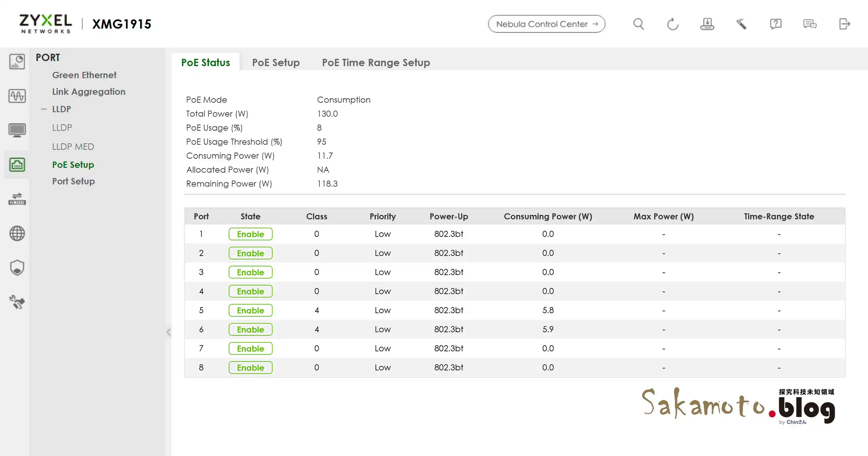The height and width of the screenshot is (456, 868).
Task: Open Link Aggregation in the Port menu
Action: tap(88, 92)
